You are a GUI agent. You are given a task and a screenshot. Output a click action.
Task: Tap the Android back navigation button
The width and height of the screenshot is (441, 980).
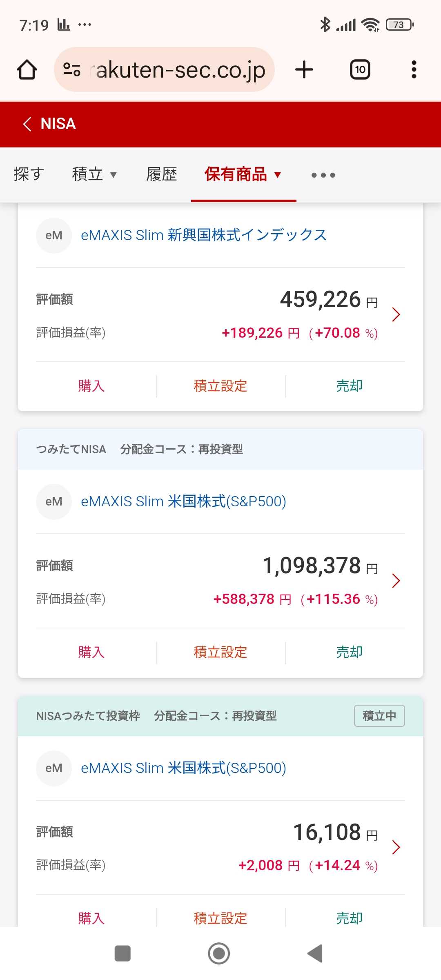tap(315, 953)
